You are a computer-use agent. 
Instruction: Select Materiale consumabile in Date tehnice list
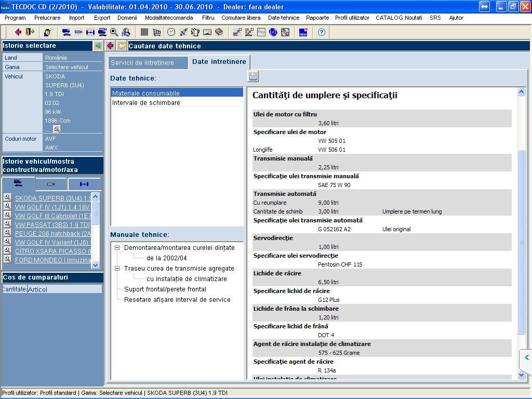pyautogui.click(x=177, y=93)
